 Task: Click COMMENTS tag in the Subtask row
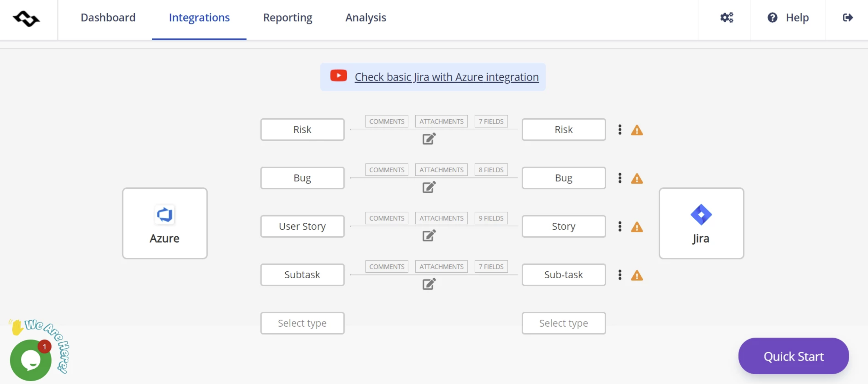(x=387, y=267)
